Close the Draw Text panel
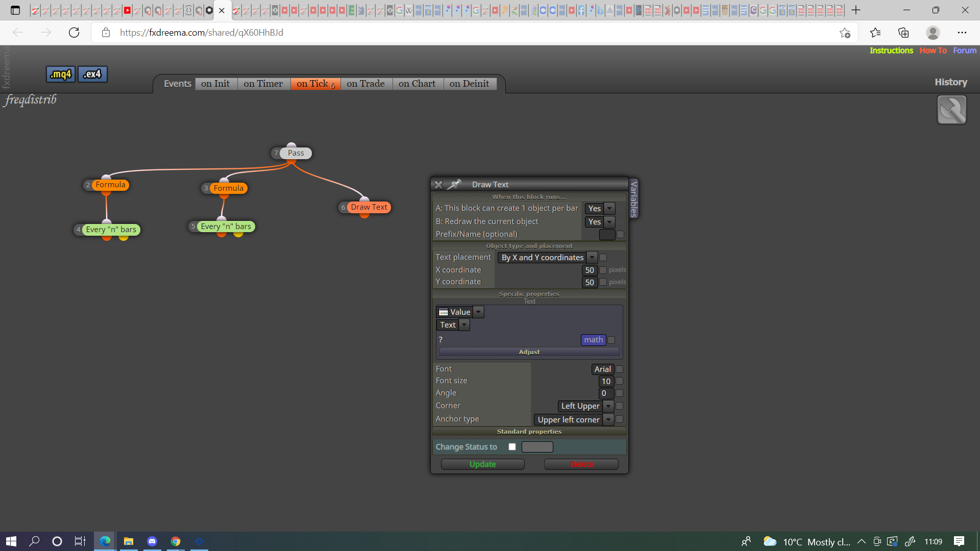980x551 pixels. tap(438, 185)
